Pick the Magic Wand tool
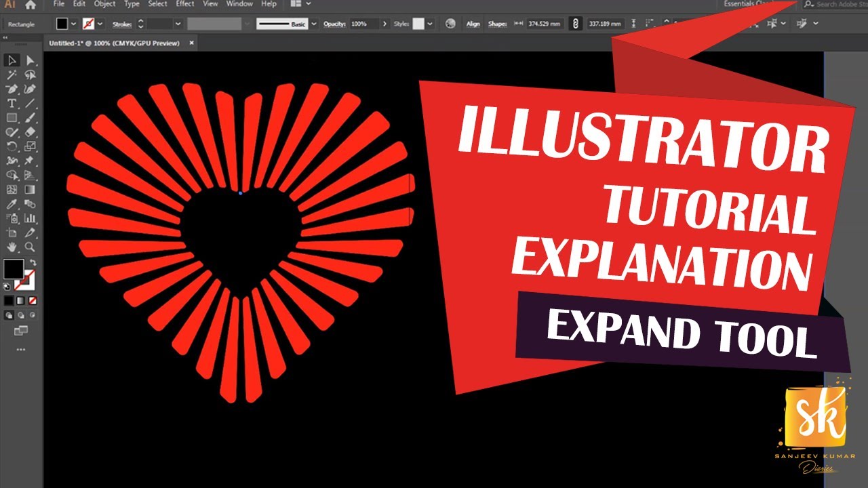Screen dimensions: 868x488 [12, 75]
